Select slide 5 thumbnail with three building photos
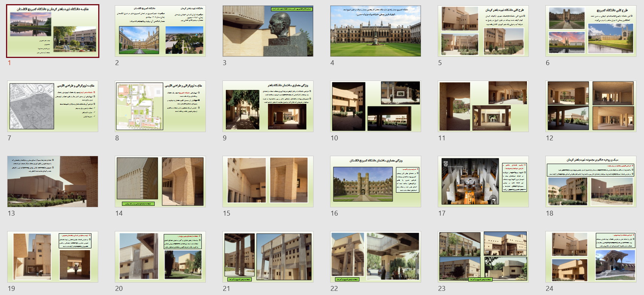Image resolution: width=644 pixels, height=295 pixels. 483,31
